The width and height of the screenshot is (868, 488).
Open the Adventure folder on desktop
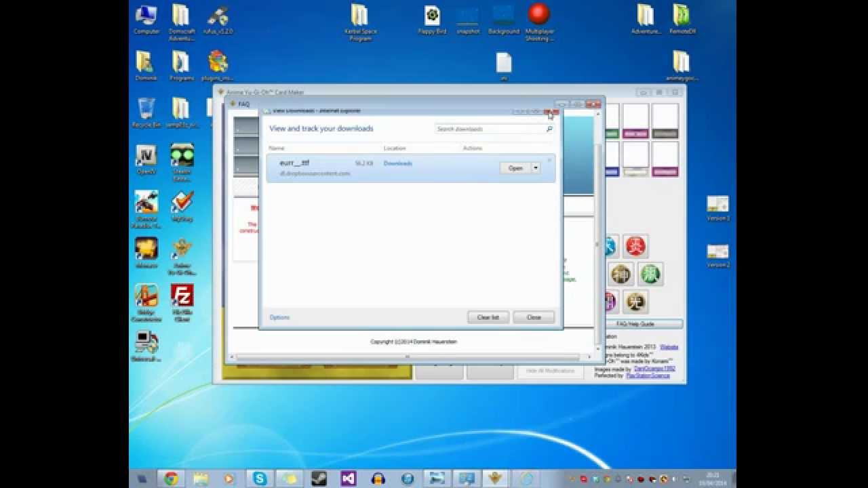(646, 20)
